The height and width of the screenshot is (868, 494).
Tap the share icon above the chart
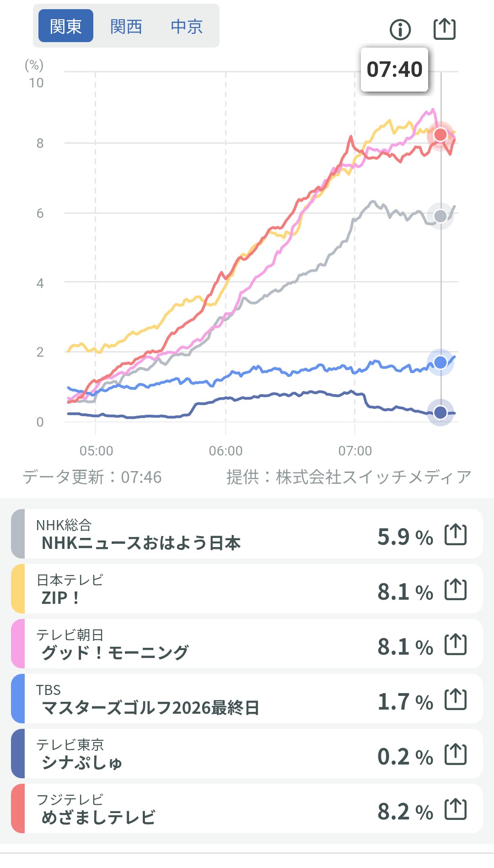pos(444,29)
